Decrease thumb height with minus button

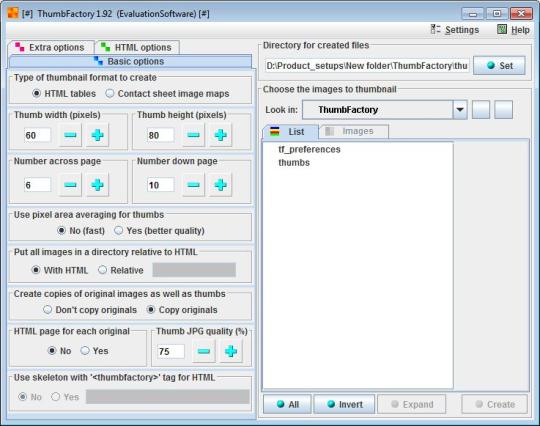click(193, 135)
